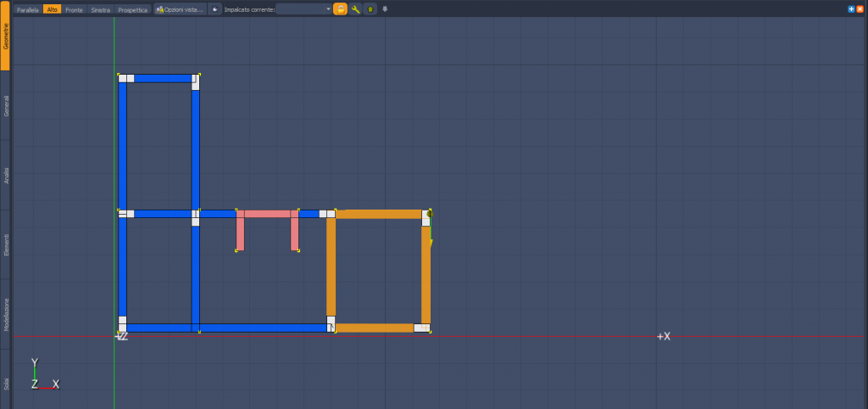Open the Geometrie side tab

click(6, 36)
